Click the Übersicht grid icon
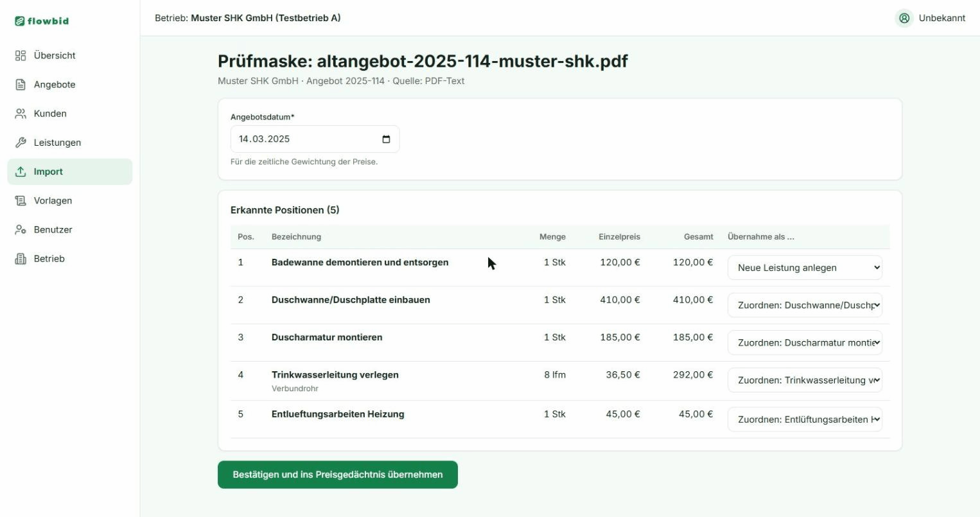Image resolution: width=980 pixels, height=517 pixels. [21, 56]
